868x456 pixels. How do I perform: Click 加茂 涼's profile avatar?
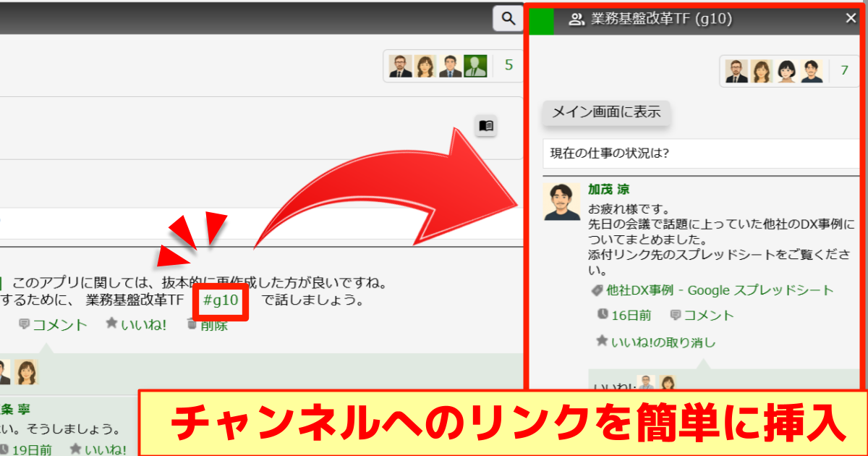(x=562, y=202)
